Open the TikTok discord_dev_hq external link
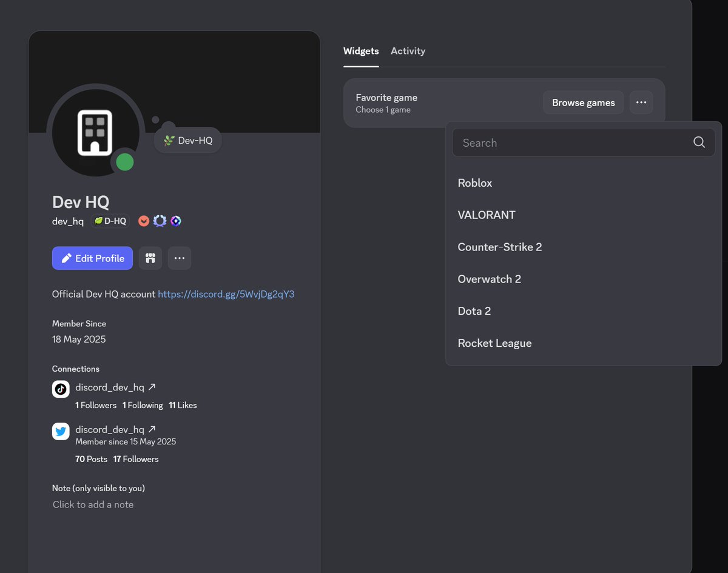The image size is (728, 573). (115, 387)
